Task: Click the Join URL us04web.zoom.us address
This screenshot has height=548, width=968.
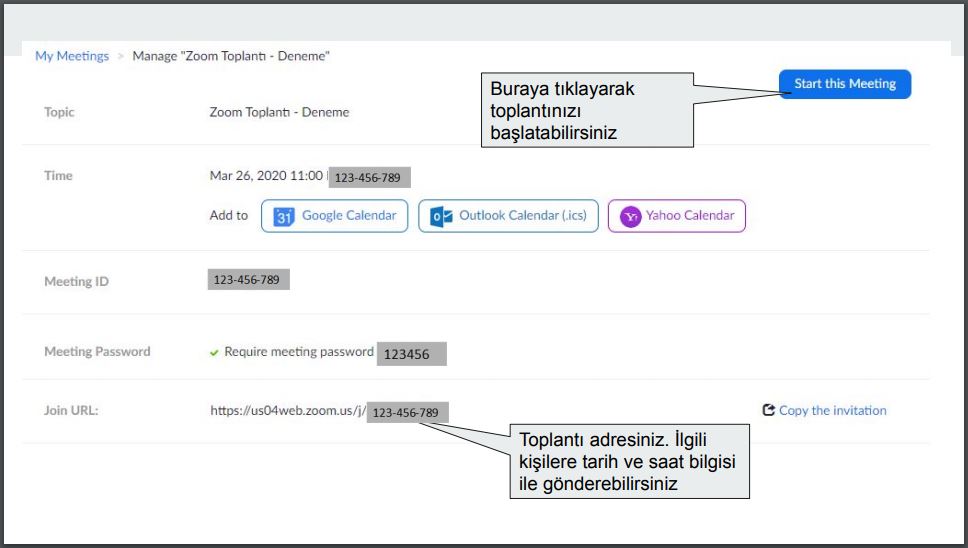Action: click(x=288, y=410)
